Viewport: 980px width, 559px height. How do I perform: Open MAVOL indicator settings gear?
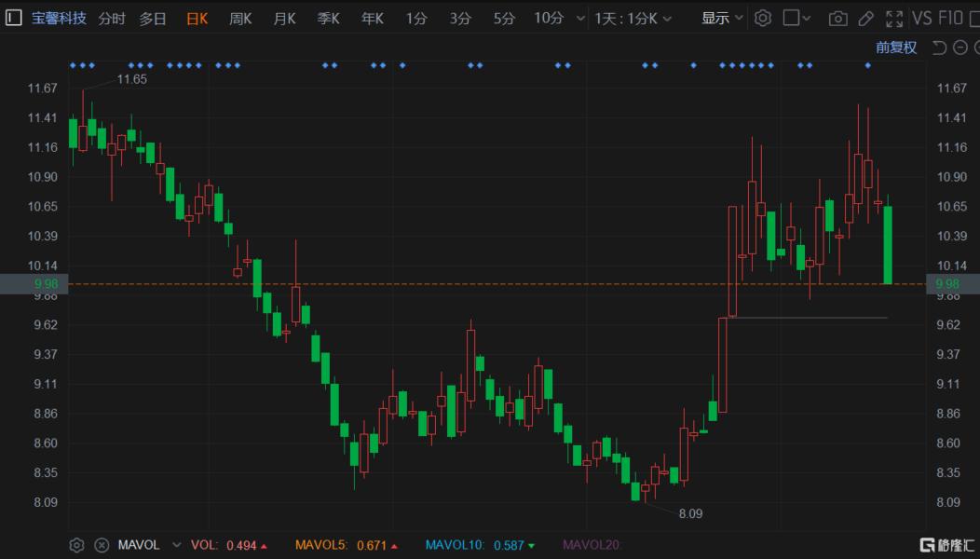pyautogui.click(x=76, y=545)
